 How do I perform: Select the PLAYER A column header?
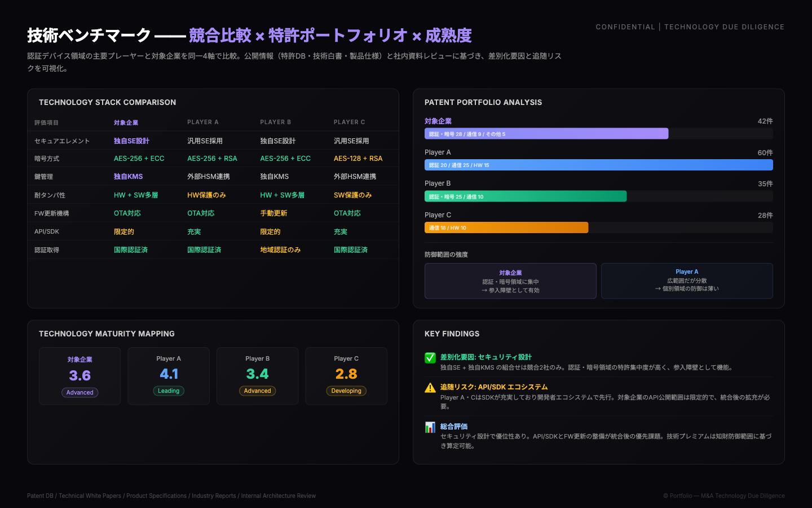202,122
